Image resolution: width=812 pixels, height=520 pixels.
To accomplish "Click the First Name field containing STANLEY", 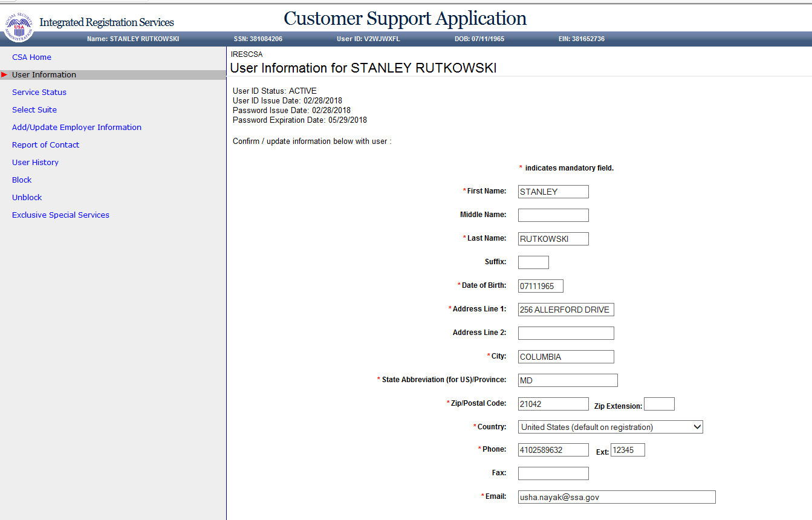I will pos(553,192).
